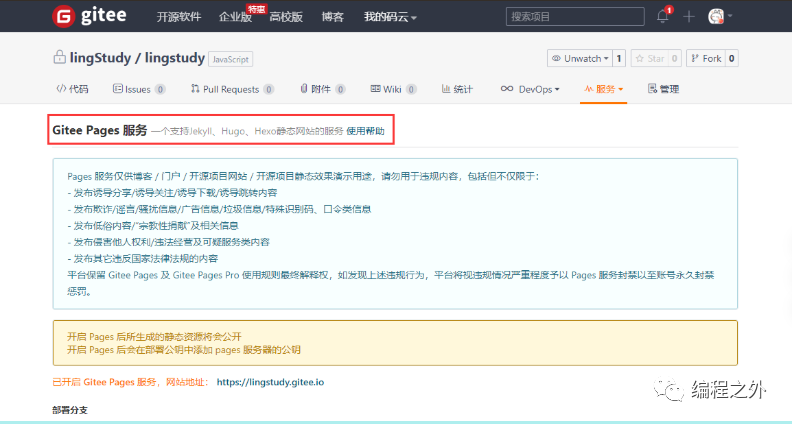Open the user avatar menu
Screen dimensions: 792x424
pyautogui.click(x=716, y=17)
